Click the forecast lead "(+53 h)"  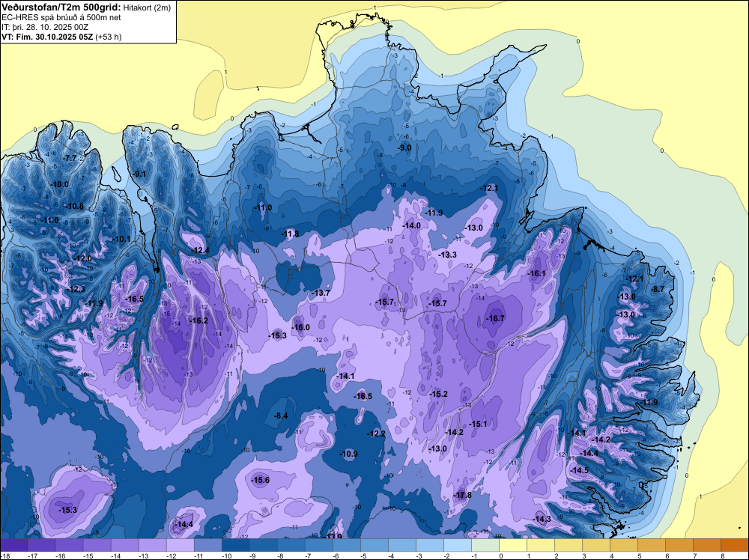click(x=109, y=37)
